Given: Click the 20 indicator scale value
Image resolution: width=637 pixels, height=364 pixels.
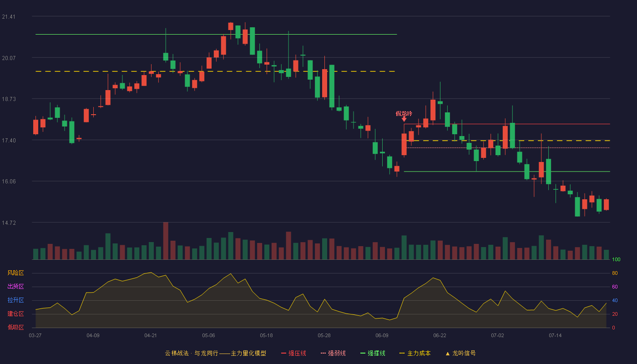Looking at the screenshot, I should (615, 314).
